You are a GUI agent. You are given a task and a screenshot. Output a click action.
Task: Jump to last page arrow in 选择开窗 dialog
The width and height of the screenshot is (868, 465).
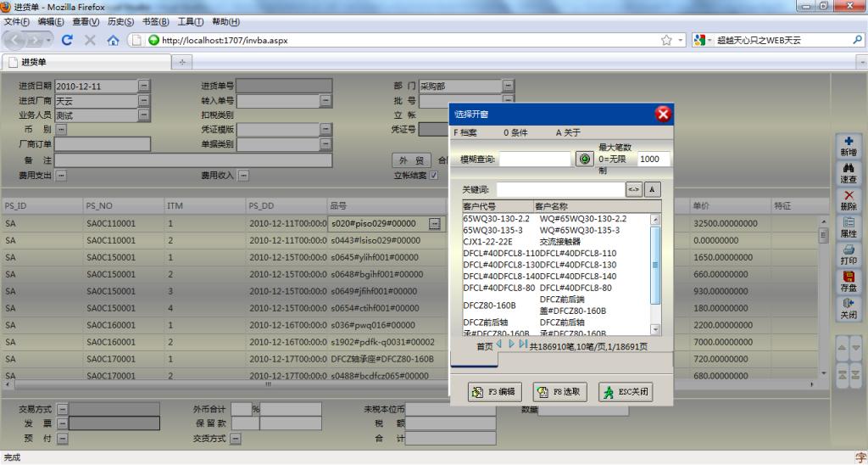pos(522,345)
